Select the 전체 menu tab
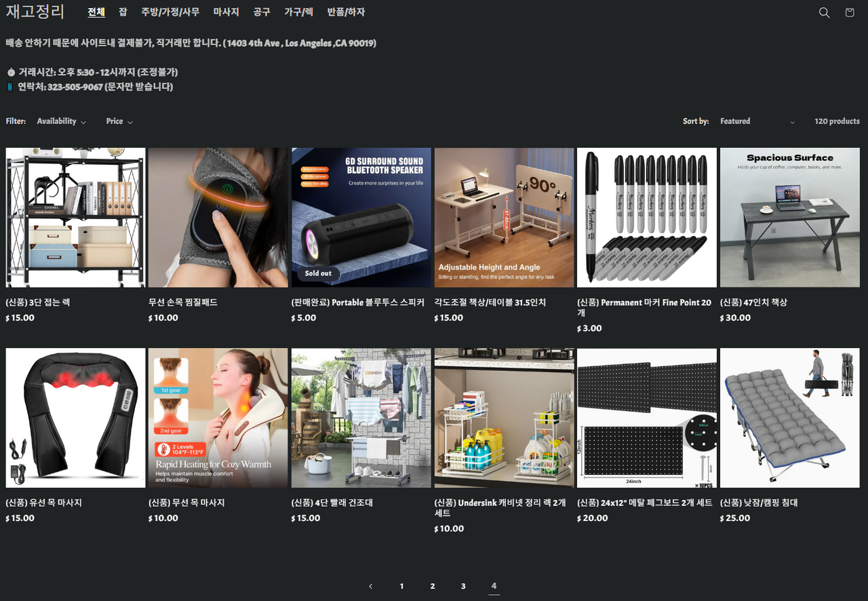 96,12
